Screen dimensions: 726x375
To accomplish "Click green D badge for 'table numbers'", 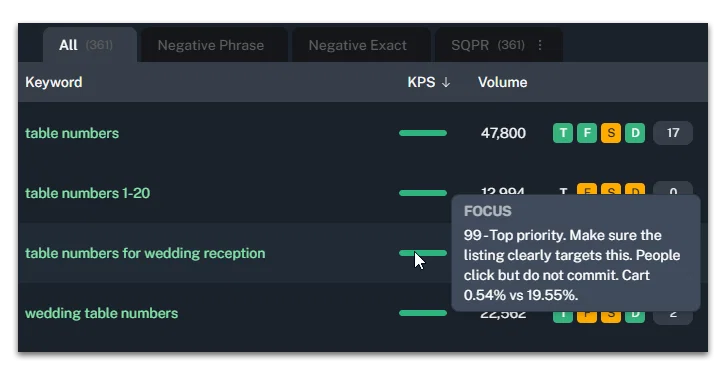I will point(635,133).
